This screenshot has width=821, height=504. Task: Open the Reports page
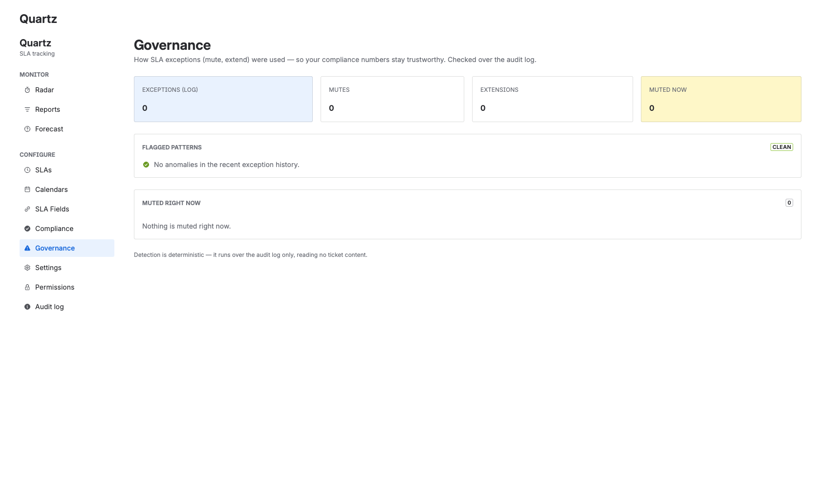pyautogui.click(x=67, y=109)
